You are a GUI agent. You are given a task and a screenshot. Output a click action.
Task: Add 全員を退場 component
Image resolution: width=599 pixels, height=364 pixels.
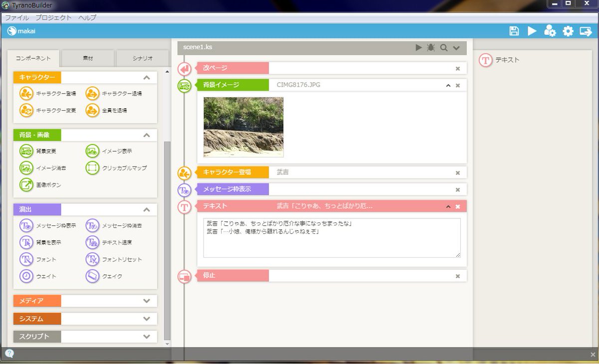click(x=106, y=110)
